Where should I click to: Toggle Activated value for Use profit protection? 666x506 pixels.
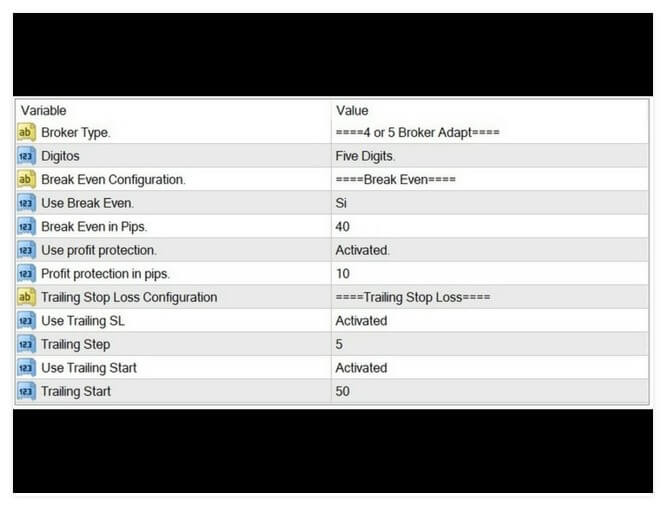362,250
